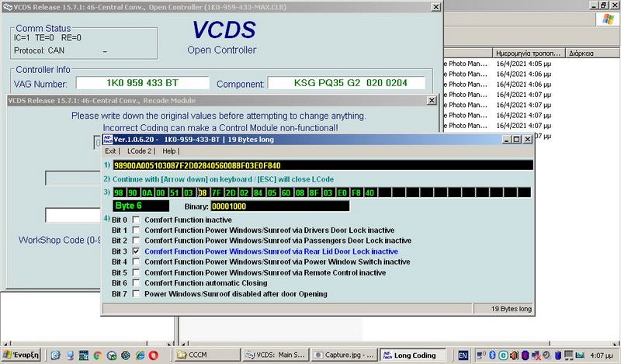Screen dimensions: 621x364
Task: Select byte 40 in the byte row
Action: [x=369, y=193]
